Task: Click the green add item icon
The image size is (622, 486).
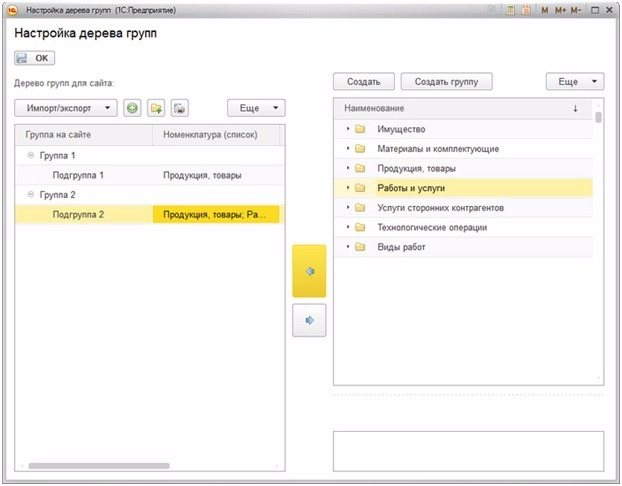Action: 132,108
